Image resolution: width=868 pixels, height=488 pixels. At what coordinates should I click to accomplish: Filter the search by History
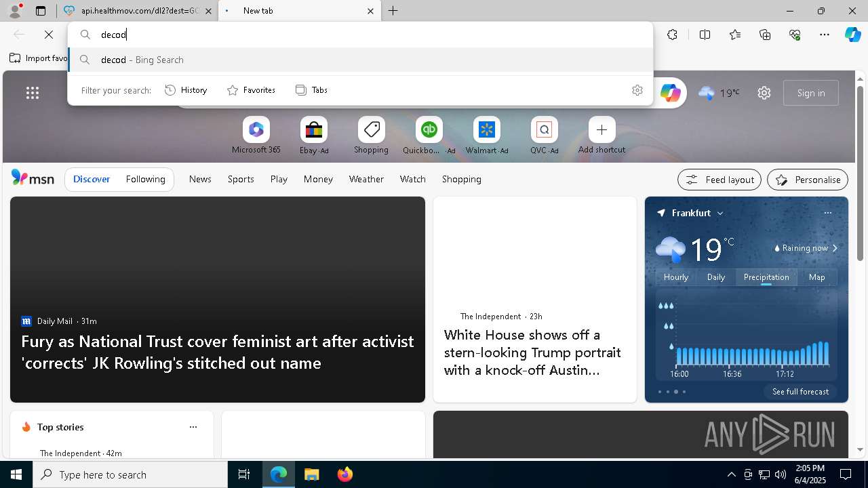pyautogui.click(x=186, y=90)
